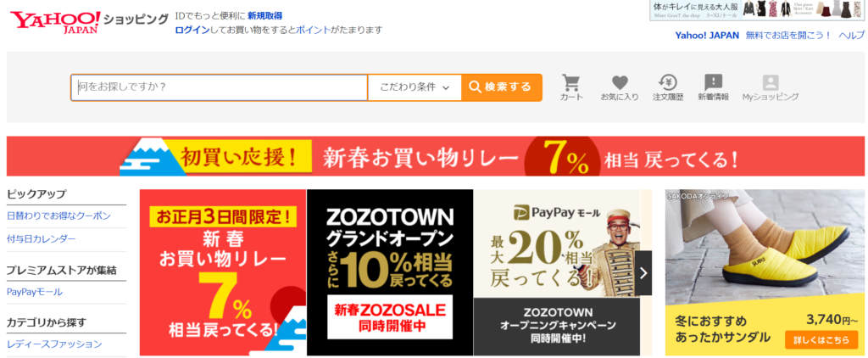The image size is (868, 358).
Task: Click the 詳しくはこちら button on sandal ad
Action: (x=821, y=339)
